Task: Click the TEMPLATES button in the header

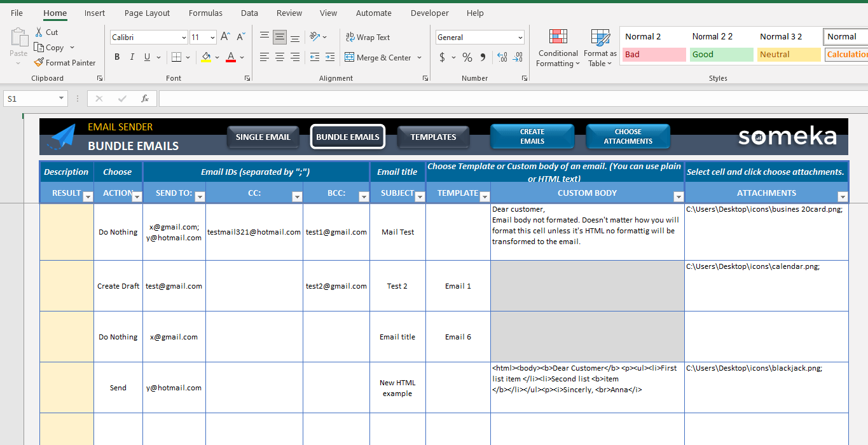Action: (433, 137)
